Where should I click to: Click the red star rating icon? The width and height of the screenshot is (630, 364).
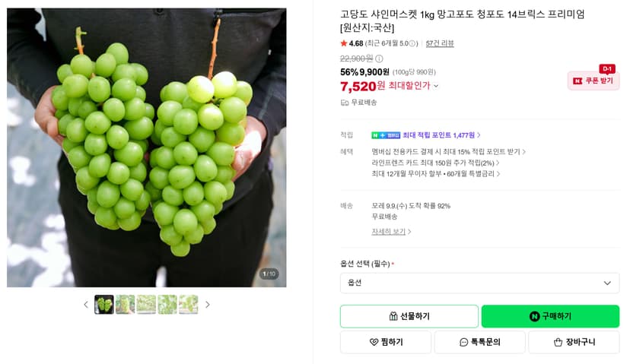[343, 43]
